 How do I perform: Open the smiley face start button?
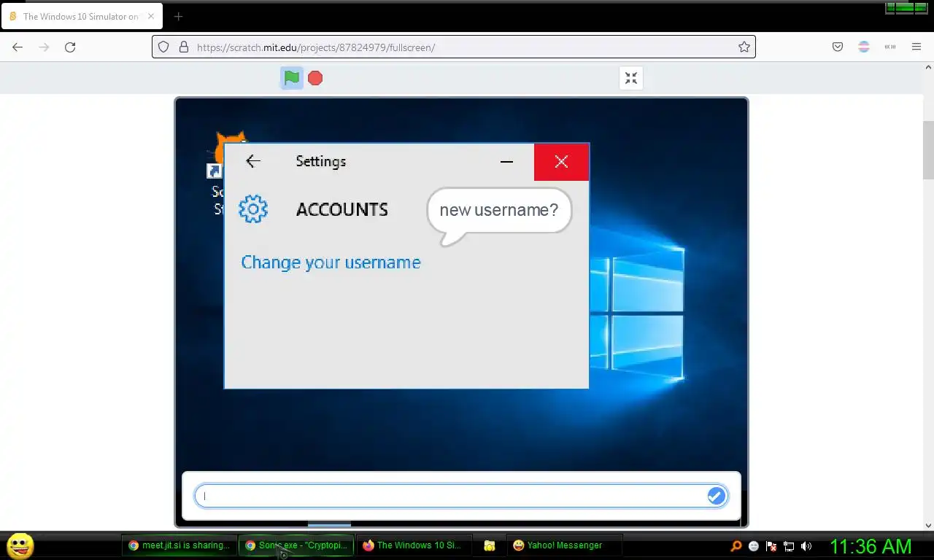coord(20,545)
